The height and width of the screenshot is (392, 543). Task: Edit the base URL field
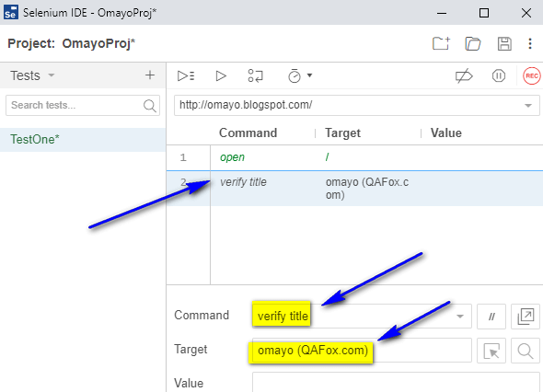(357, 105)
